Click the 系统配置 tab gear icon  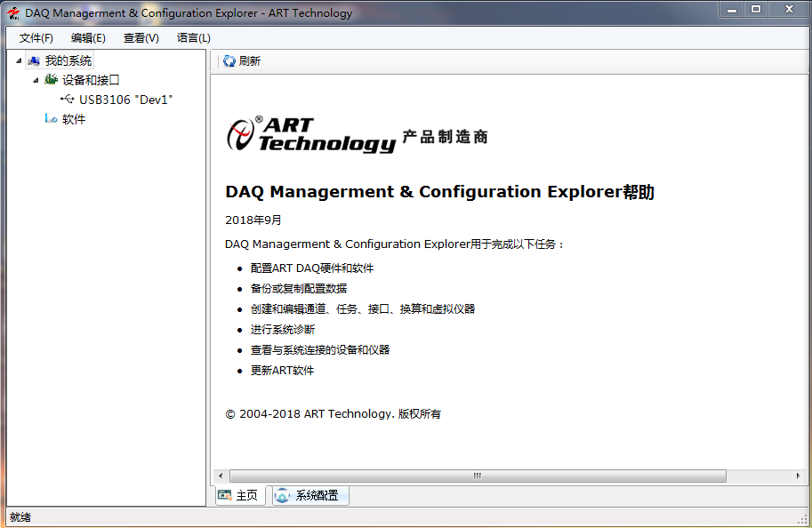point(283,495)
